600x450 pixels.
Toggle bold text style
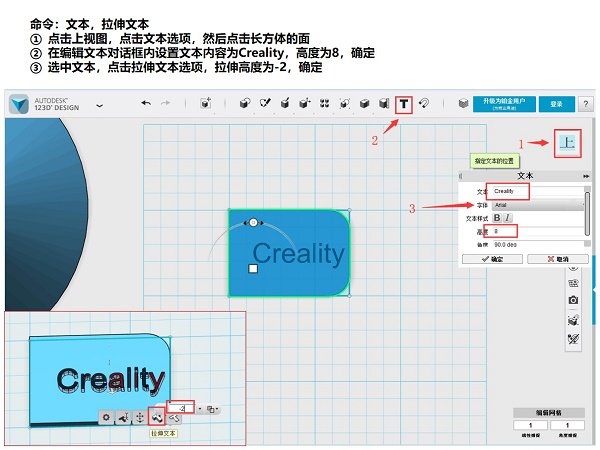point(497,218)
